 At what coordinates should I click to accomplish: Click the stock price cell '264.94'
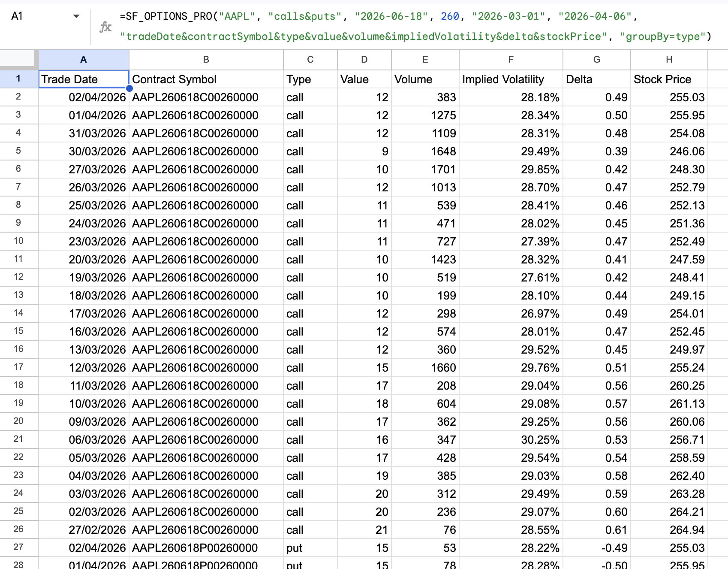click(x=669, y=530)
